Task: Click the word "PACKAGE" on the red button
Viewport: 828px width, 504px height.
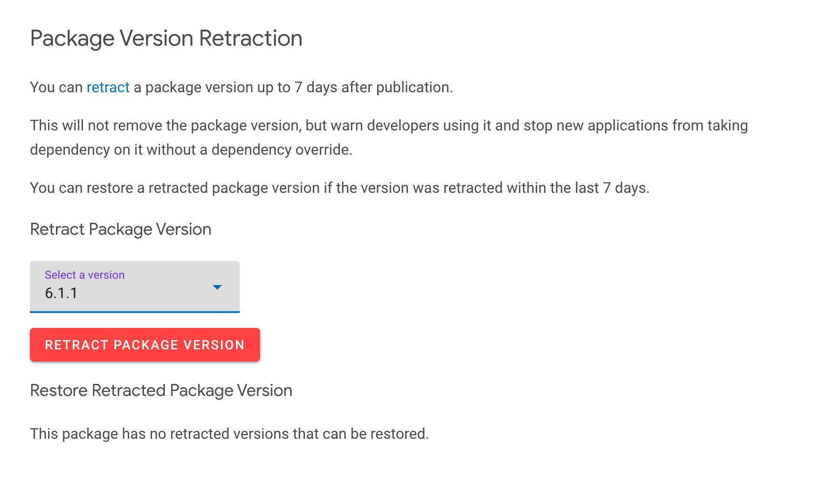Action: pos(146,345)
